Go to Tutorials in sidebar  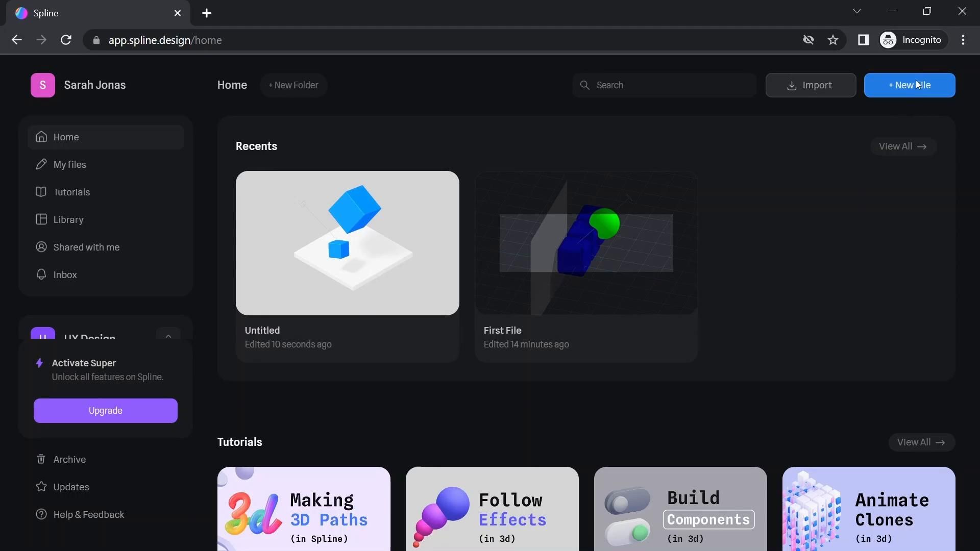[x=106, y=192]
